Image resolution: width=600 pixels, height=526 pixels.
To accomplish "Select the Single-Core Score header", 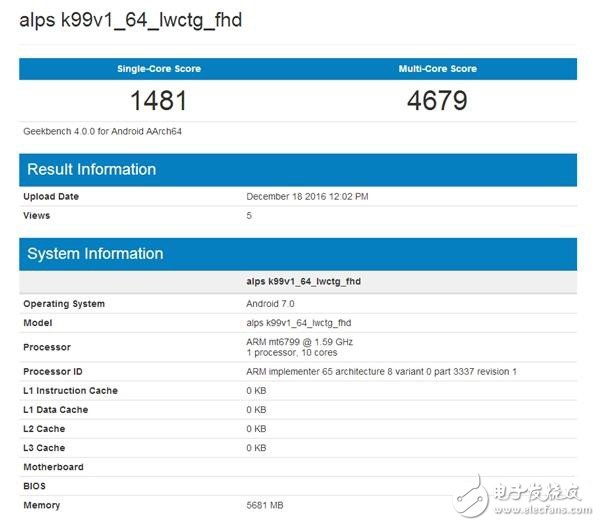I will click(159, 69).
